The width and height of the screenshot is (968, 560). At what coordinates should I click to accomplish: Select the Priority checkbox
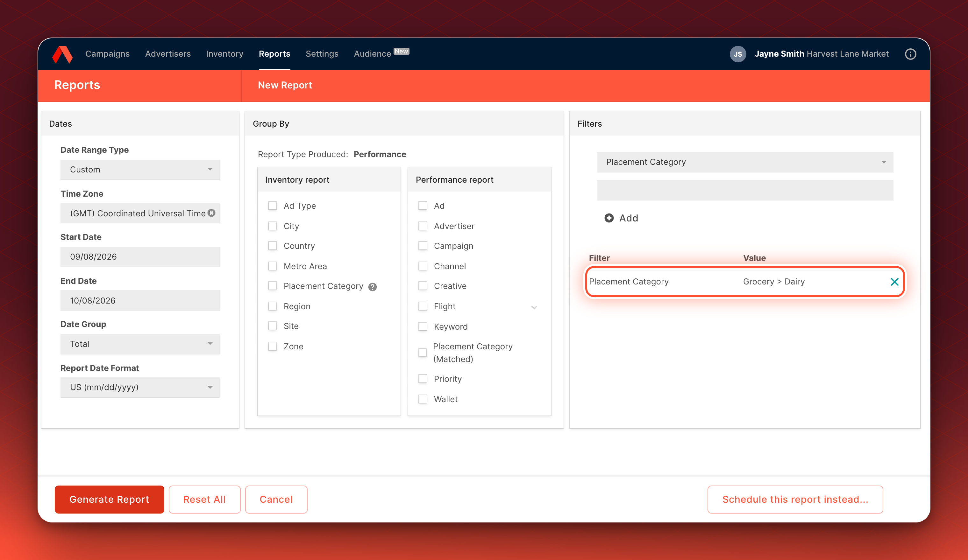423,379
